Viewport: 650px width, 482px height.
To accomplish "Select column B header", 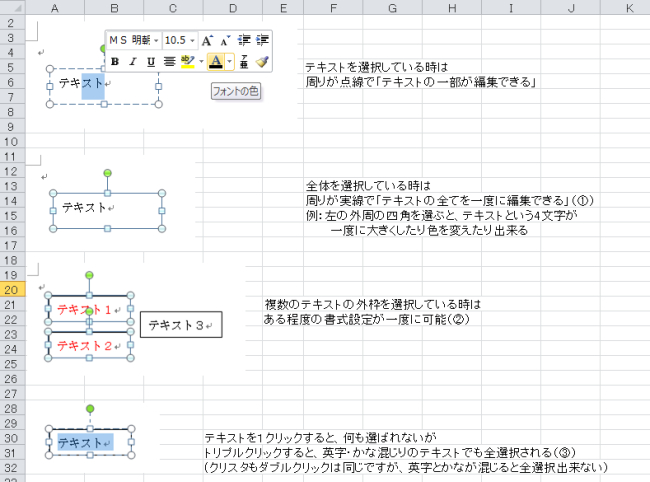I will pyautogui.click(x=114, y=8).
